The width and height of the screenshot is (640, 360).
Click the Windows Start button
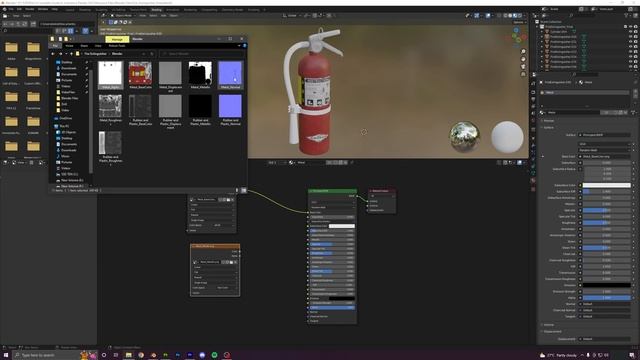(5, 355)
